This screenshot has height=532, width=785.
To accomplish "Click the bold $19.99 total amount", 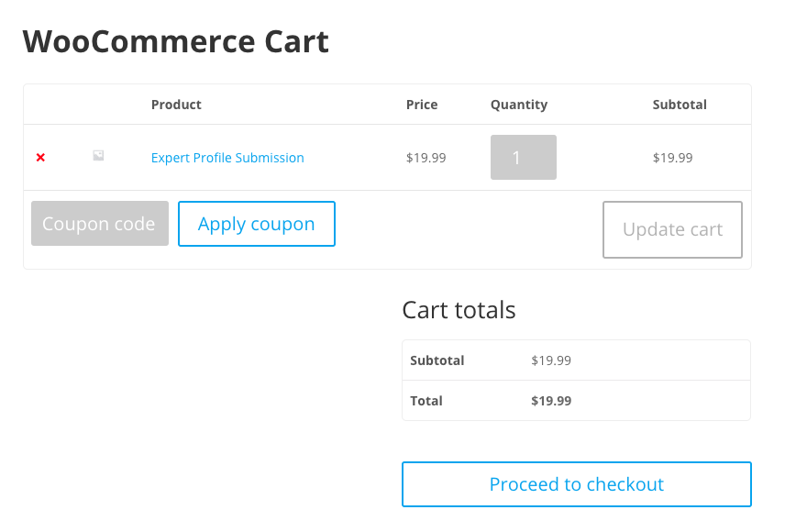I will 551,401.
